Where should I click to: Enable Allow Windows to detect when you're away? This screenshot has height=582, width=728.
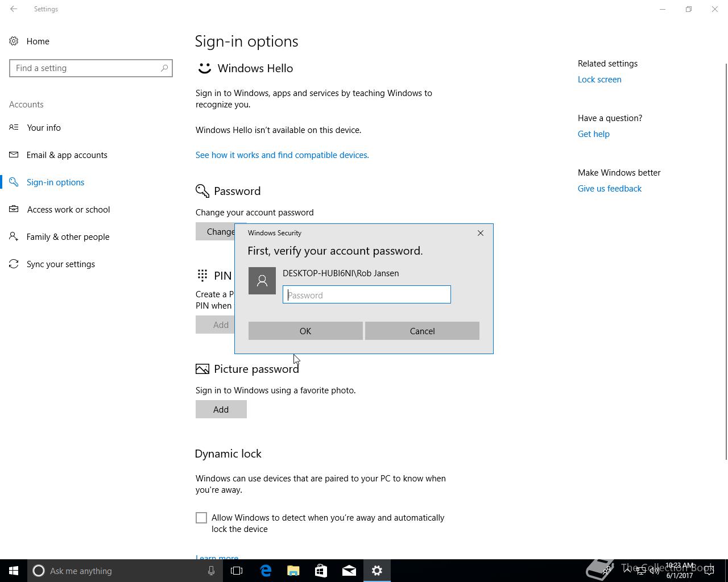click(201, 518)
